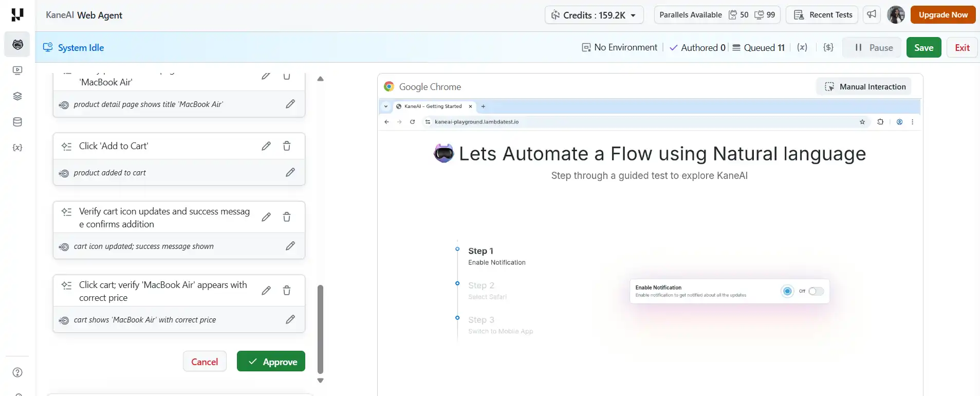Reload the page in embedded Chrome
980x396 pixels.
(x=412, y=122)
